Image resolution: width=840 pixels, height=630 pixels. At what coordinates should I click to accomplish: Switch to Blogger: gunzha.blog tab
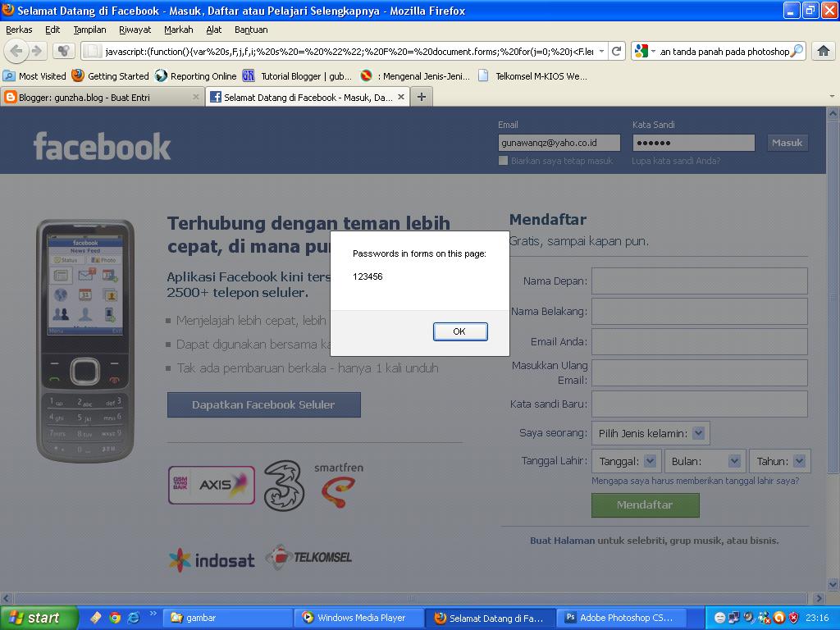point(102,97)
